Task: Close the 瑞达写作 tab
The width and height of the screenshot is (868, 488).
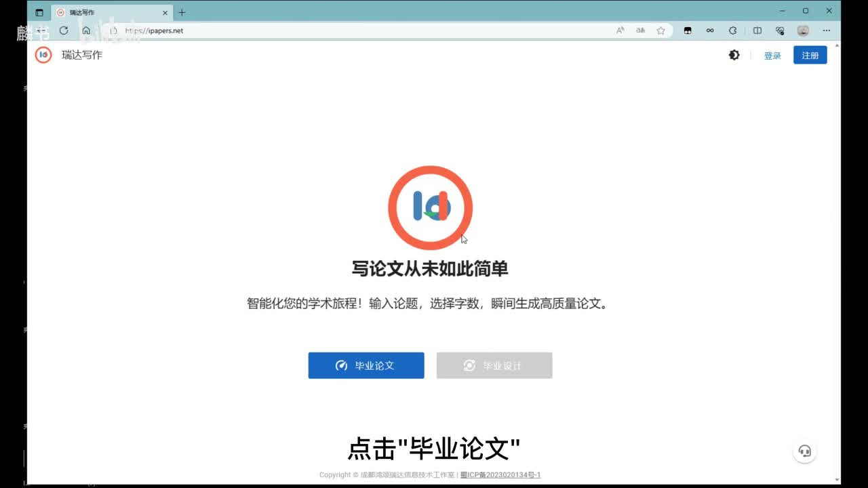Action: pos(165,12)
